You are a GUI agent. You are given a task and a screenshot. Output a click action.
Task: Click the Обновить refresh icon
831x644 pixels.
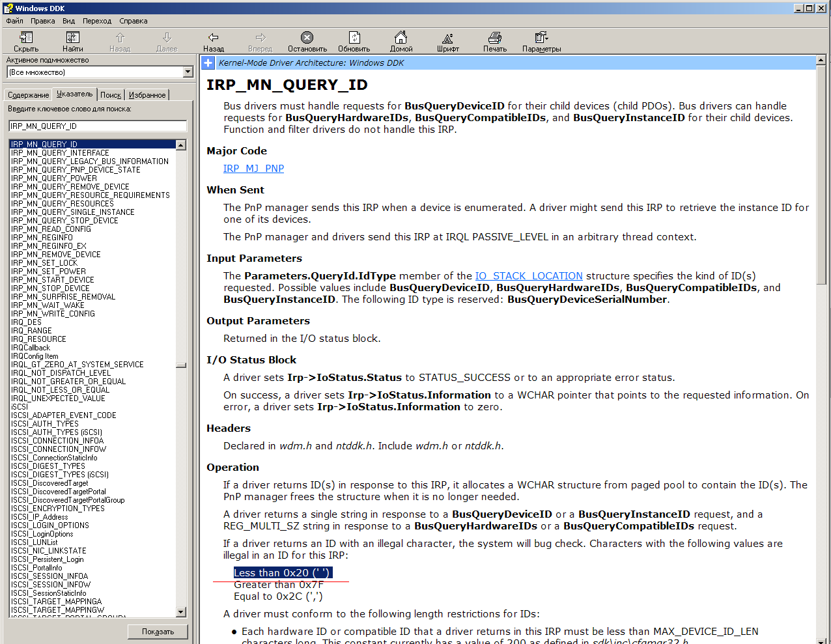point(354,38)
